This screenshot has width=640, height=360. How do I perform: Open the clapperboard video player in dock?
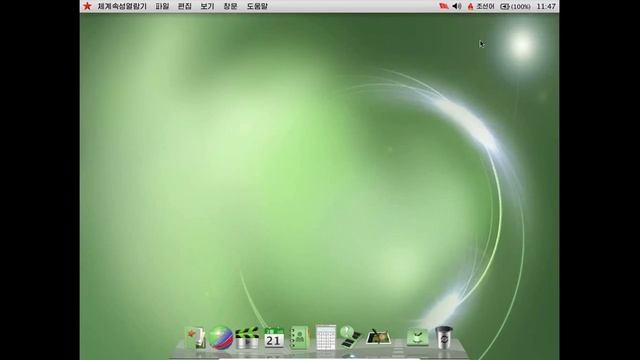tap(247, 338)
